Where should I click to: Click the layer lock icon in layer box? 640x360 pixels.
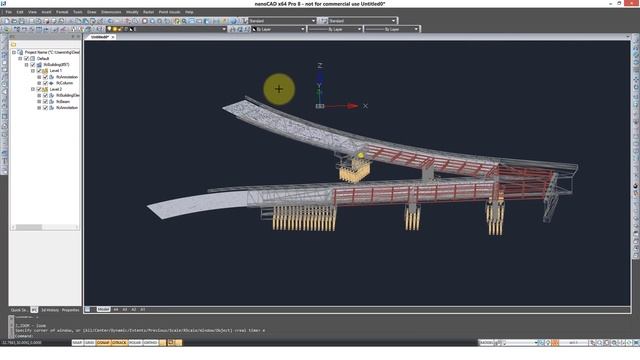click(x=121, y=29)
